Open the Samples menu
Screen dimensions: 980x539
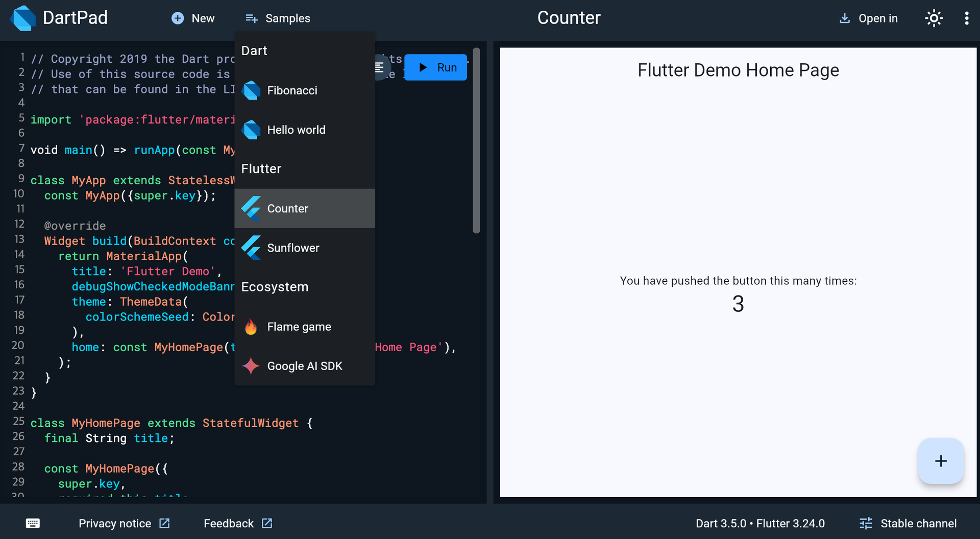tap(278, 18)
